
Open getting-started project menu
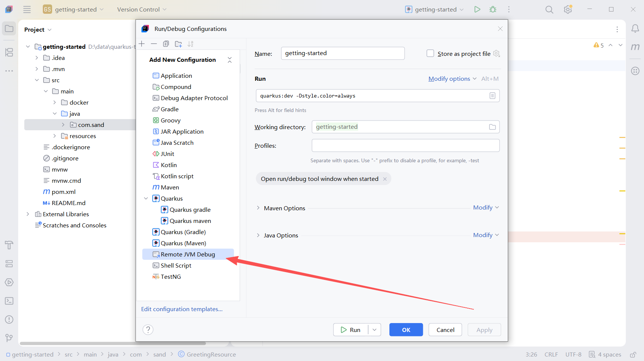[x=73, y=9]
